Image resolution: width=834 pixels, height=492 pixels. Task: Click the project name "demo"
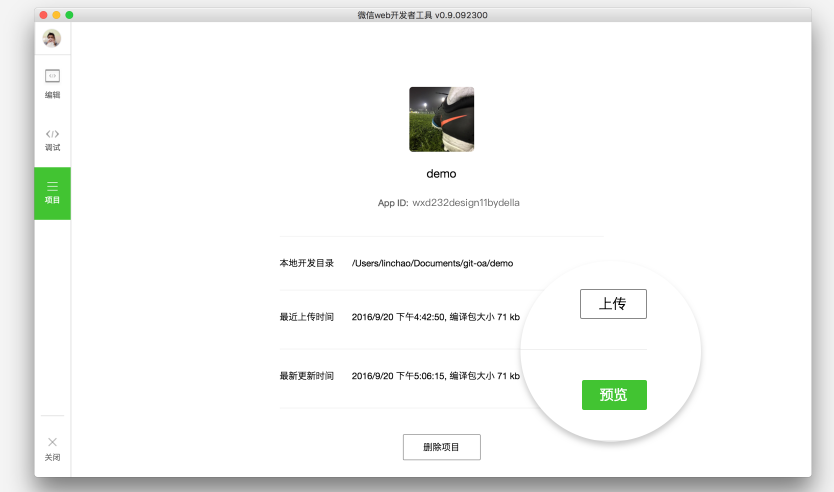point(441,174)
